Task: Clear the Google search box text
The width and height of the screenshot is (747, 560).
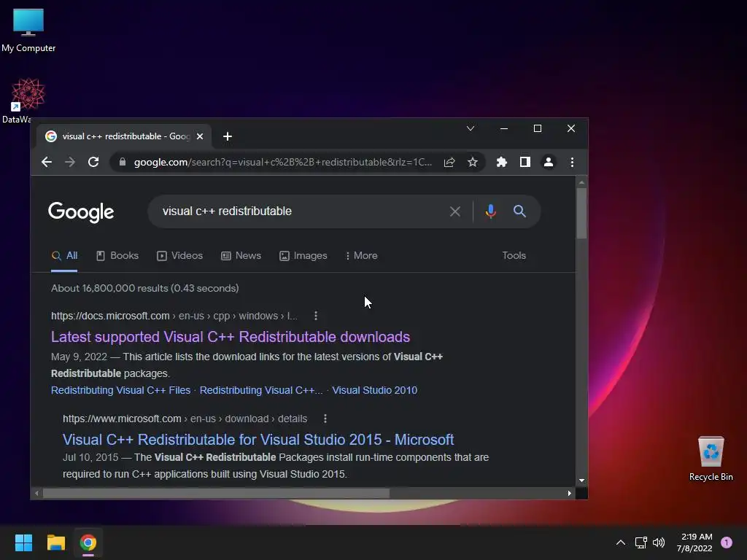Action: click(x=455, y=211)
